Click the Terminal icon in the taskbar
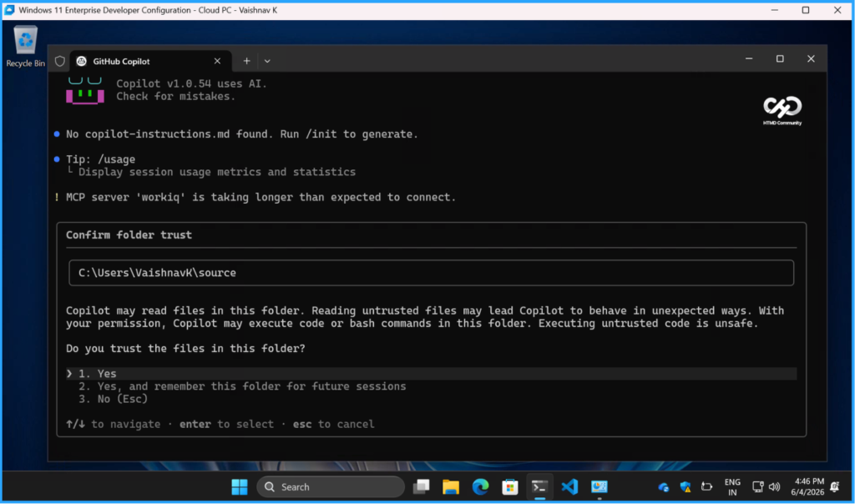This screenshot has width=855, height=504. coord(539,486)
